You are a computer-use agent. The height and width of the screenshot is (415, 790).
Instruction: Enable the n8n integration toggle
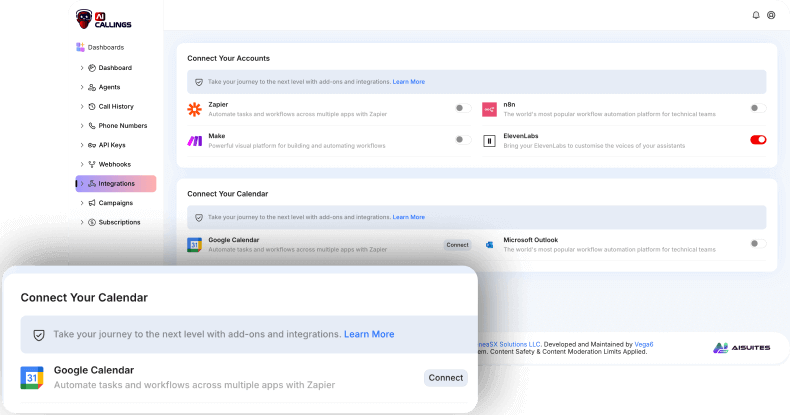point(757,108)
